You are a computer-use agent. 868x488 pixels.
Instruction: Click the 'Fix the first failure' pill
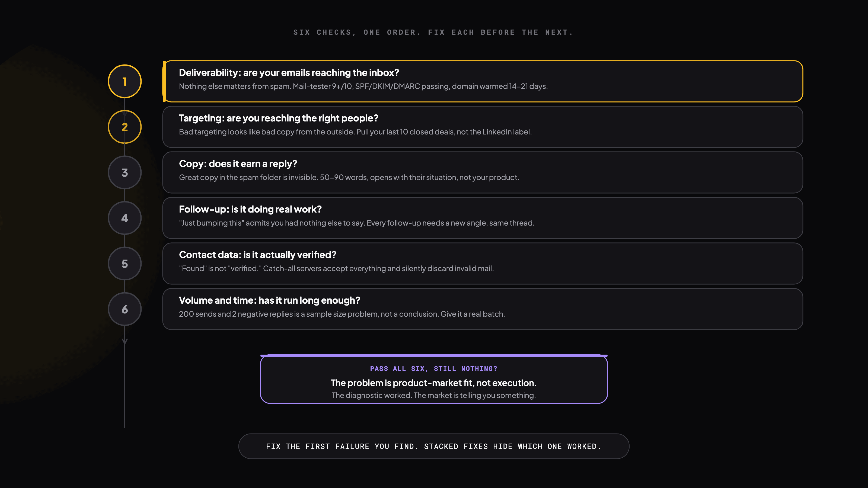434,446
